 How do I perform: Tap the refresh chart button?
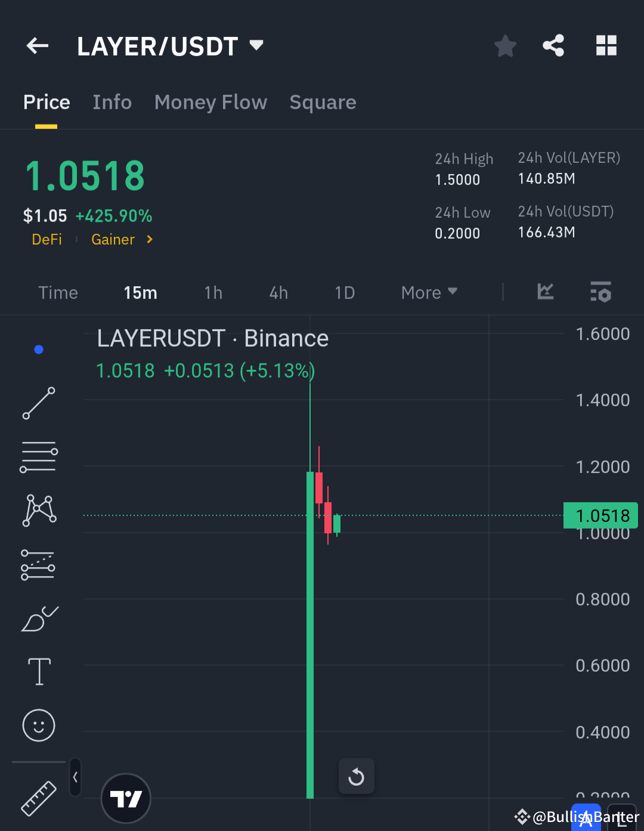356,776
